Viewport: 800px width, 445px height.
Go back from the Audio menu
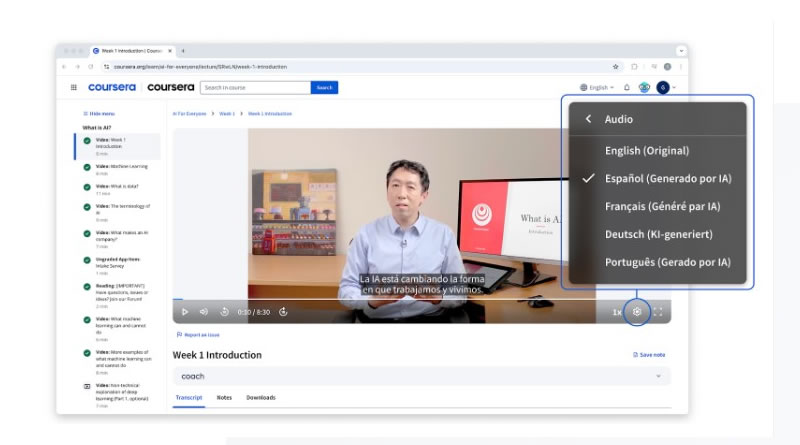coord(588,119)
